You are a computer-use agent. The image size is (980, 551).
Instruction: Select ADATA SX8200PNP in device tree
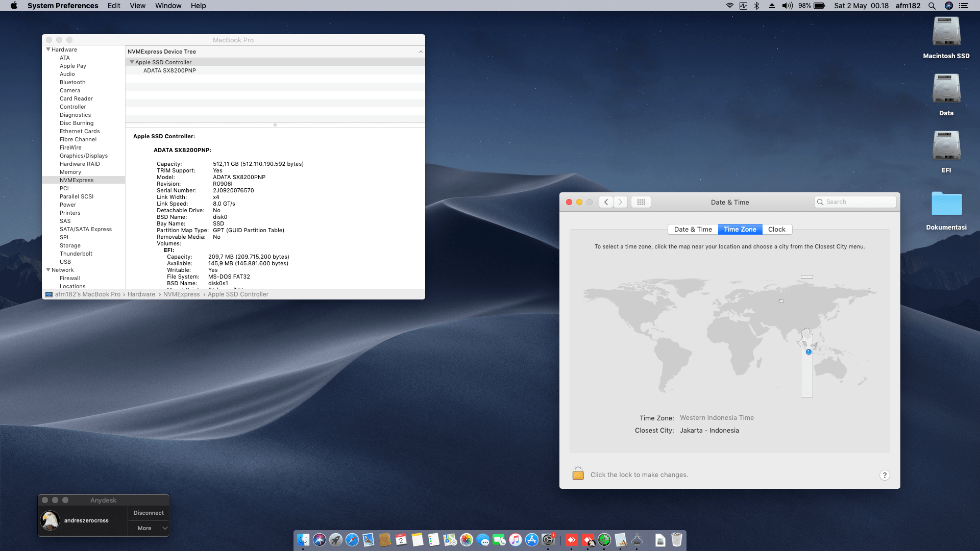click(169, 70)
